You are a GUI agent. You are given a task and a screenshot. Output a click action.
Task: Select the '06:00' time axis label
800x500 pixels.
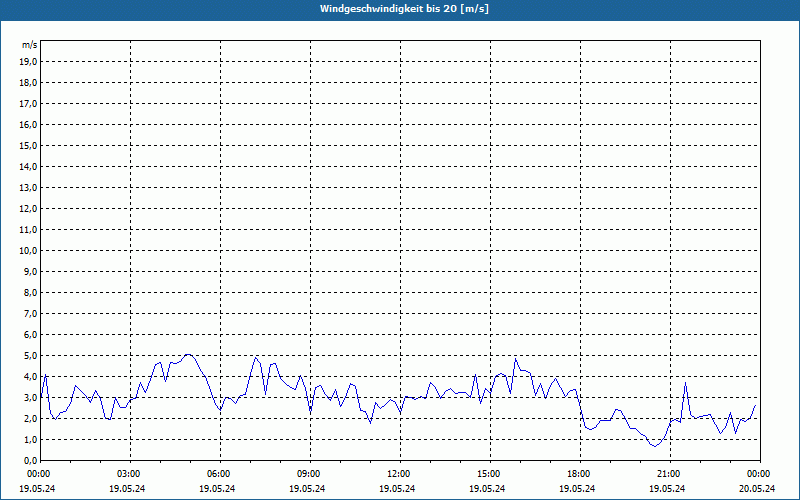pyautogui.click(x=218, y=474)
